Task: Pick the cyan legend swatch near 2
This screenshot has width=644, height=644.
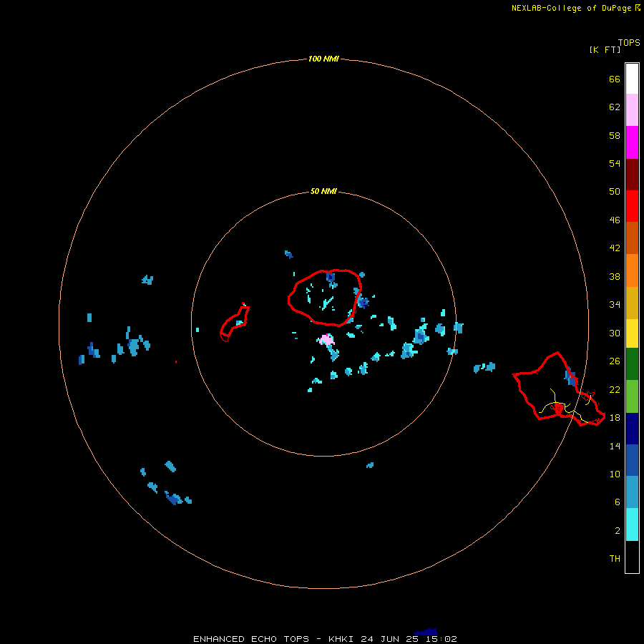Action: tap(632, 525)
